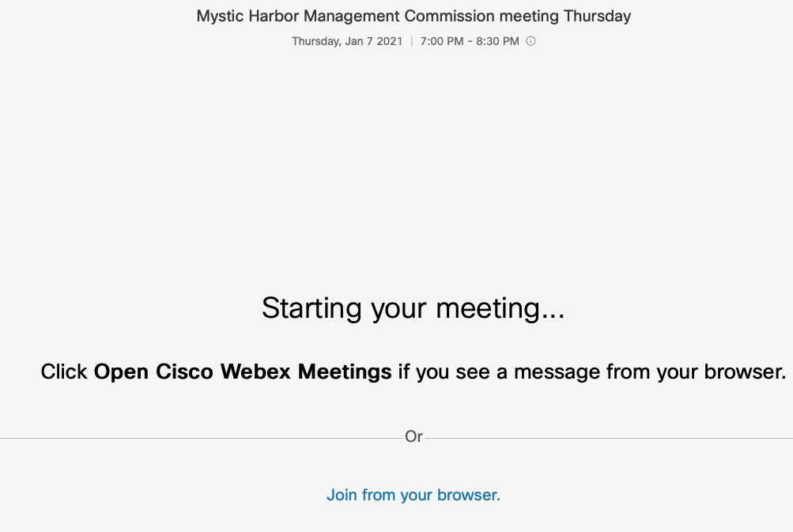Click "7:00 PM" start time text
This screenshot has width=793, height=532.
(442, 41)
